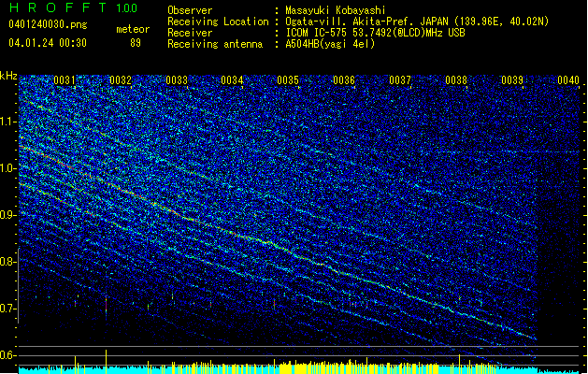Click the 0036 time marker
This screenshot has width=588, height=374.
(x=344, y=80)
